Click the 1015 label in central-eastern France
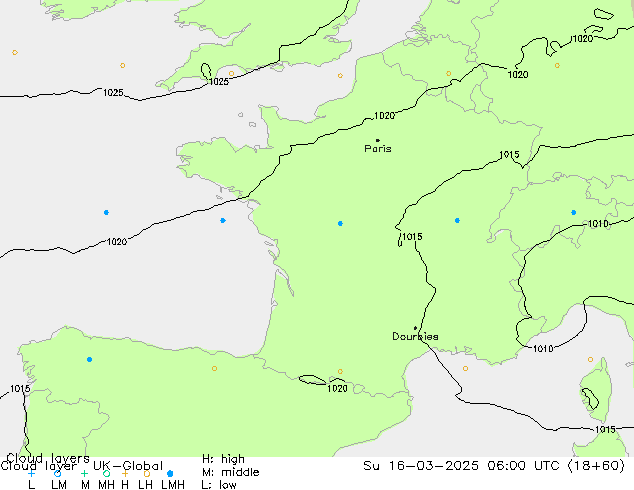 pyautogui.click(x=412, y=237)
